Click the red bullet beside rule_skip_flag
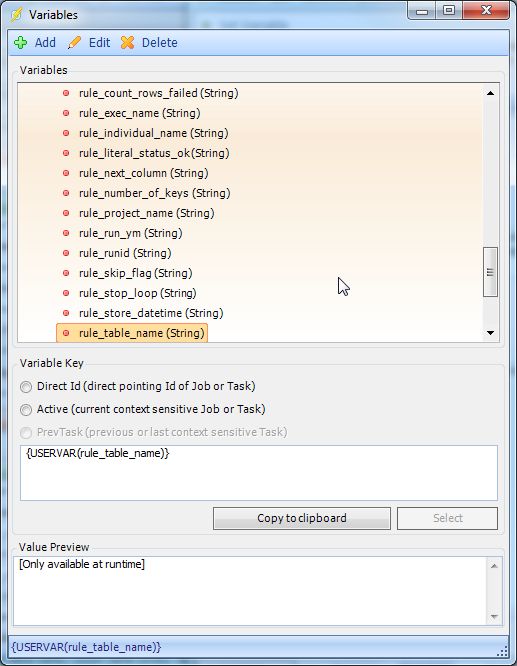517x666 pixels. click(66, 273)
